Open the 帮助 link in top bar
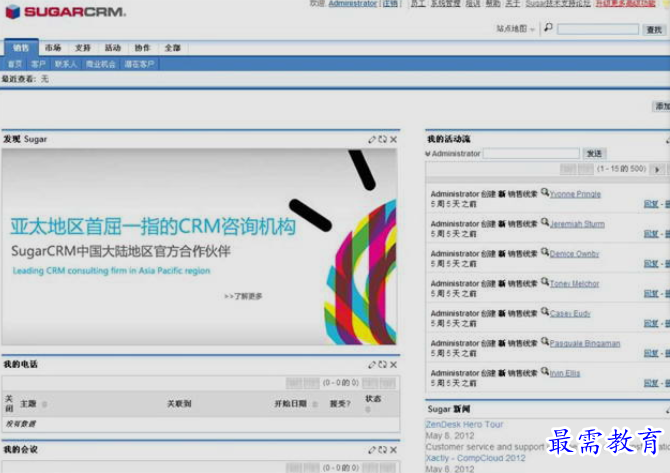Screen dimensions: 670x473 (x=493, y=3)
